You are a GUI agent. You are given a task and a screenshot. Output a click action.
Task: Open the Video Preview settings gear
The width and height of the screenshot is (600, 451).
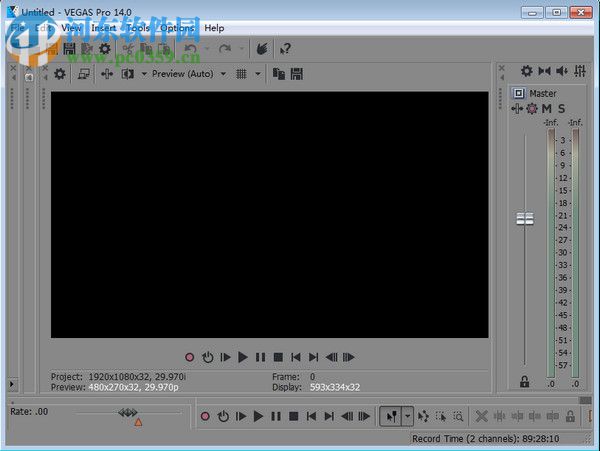click(x=60, y=74)
